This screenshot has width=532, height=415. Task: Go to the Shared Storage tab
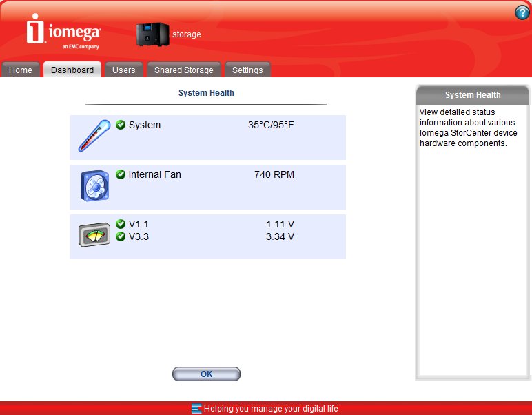click(x=184, y=70)
